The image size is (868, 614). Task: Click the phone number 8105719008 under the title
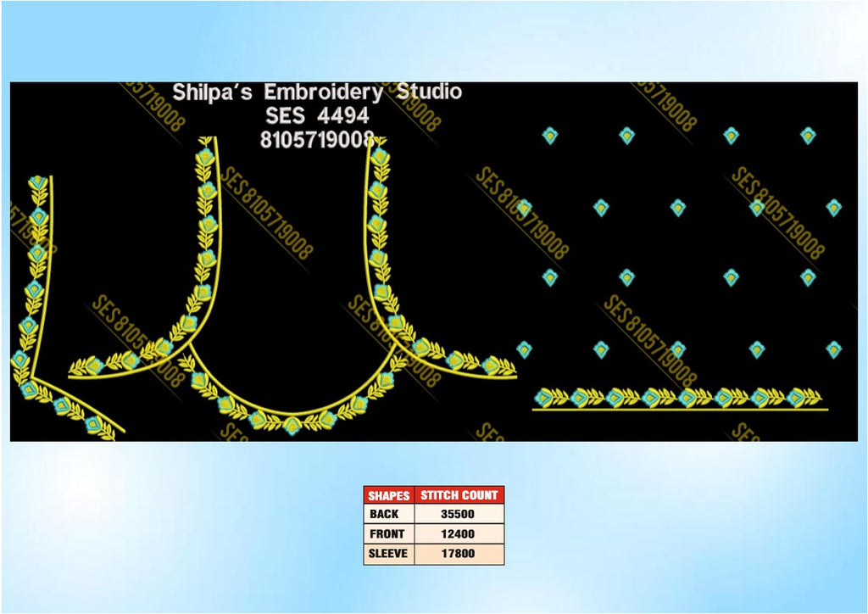tap(317, 140)
